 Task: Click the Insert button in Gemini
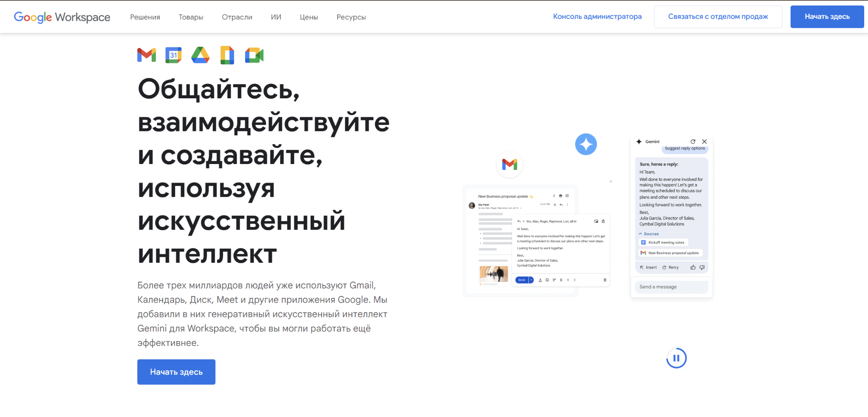[648, 267]
